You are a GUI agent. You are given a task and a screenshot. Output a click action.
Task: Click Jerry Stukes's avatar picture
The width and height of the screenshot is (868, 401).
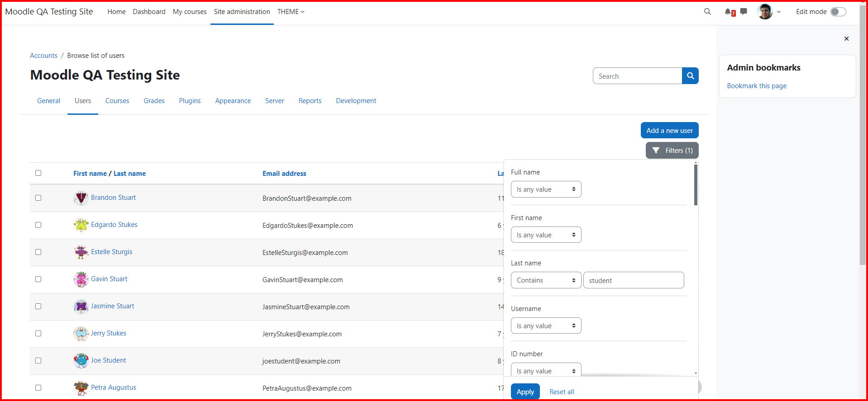(x=81, y=334)
